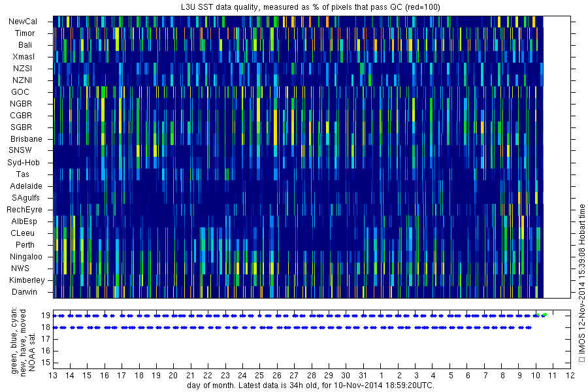The width and height of the screenshot is (588, 392).
Task: Select the Ningaloo region label
Action: pos(26,257)
